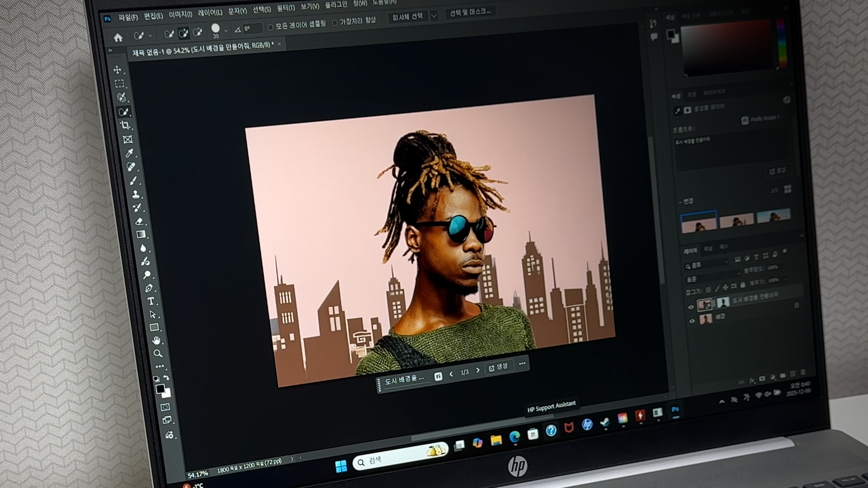Click the 생성 button in contextual bar
Image resolution: width=868 pixels, height=488 pixels.
point(498,367)
